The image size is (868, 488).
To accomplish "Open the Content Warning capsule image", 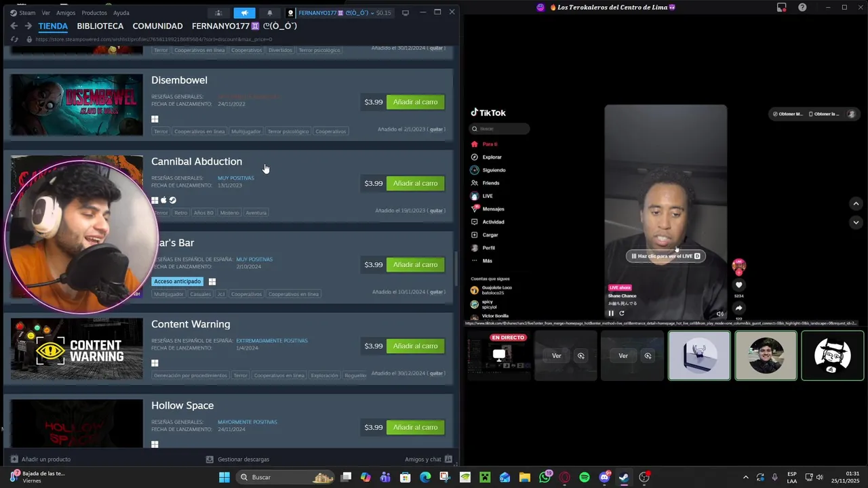I will (x=77, y=348).
